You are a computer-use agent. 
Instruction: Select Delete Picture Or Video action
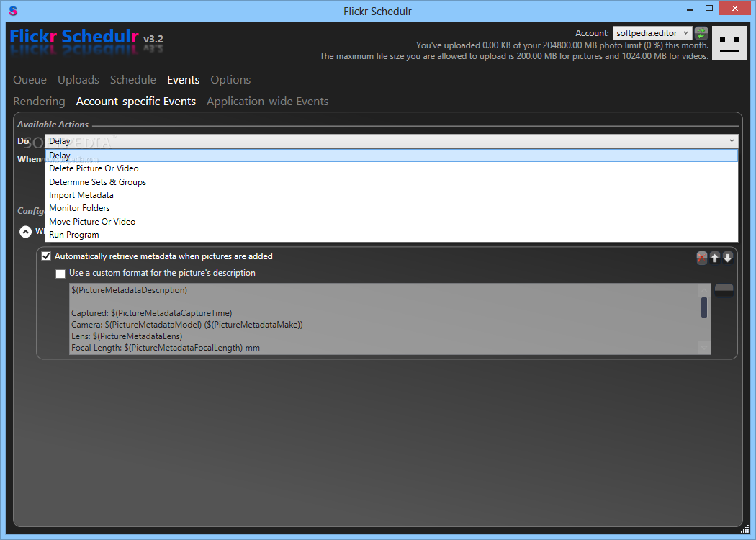tap(392, 168)
